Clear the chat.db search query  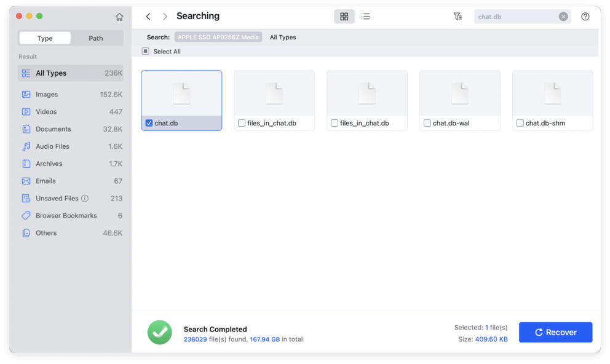coord(563,16)
